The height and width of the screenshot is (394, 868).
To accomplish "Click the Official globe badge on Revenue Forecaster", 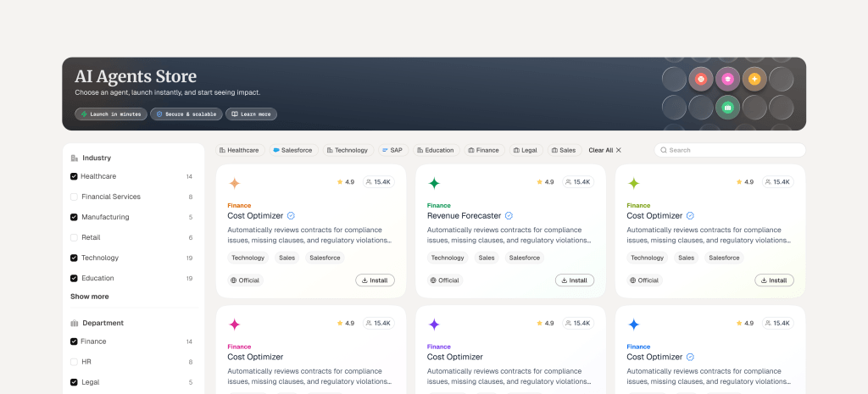I will pos(444,280).
